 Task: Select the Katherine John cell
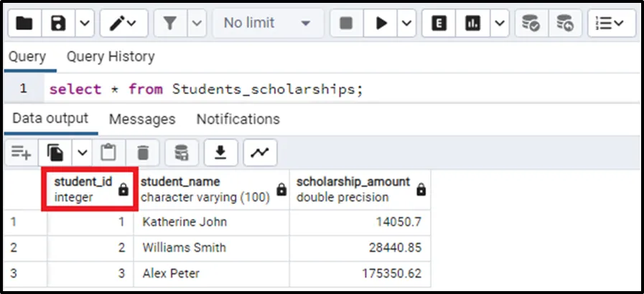point(212,222)
